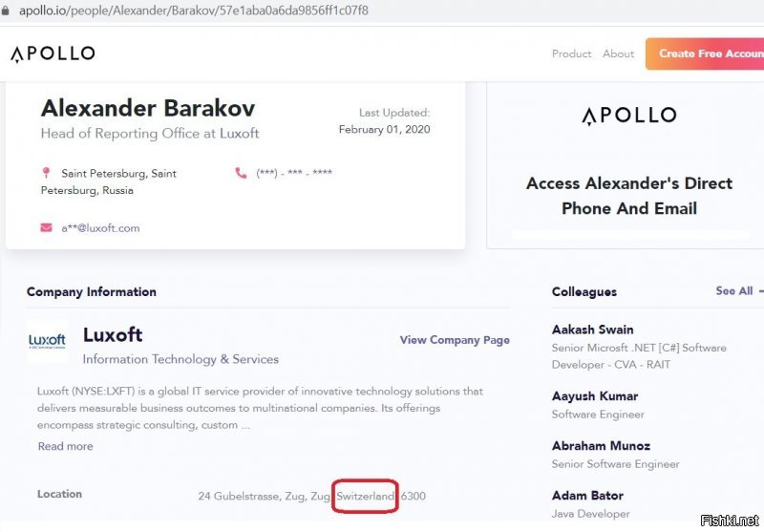
Task: Open Aakash Swain's colleague profile
Action: click(x=592, y=330)
